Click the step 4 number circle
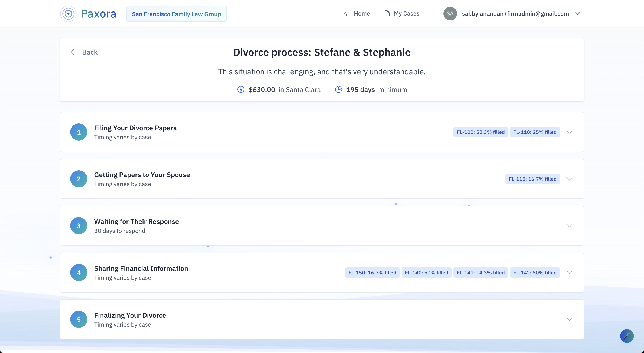644x353 pixels. [x=79, y=273]
